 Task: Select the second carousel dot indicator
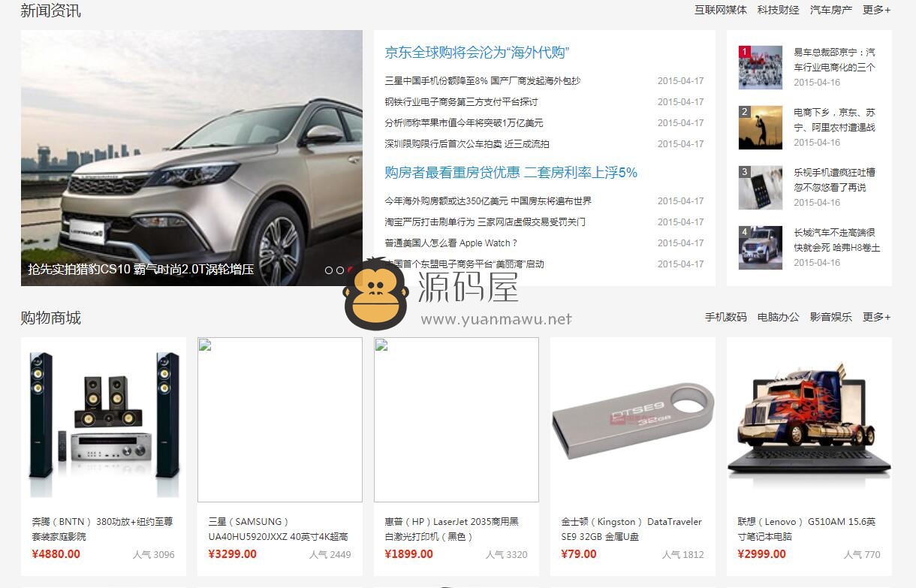coord(340,270)
